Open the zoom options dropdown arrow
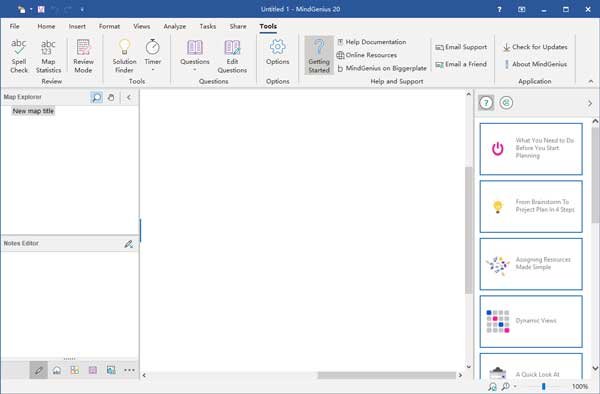Image resolution: width=600 pixels, height=394 pixels. [515, 387]
